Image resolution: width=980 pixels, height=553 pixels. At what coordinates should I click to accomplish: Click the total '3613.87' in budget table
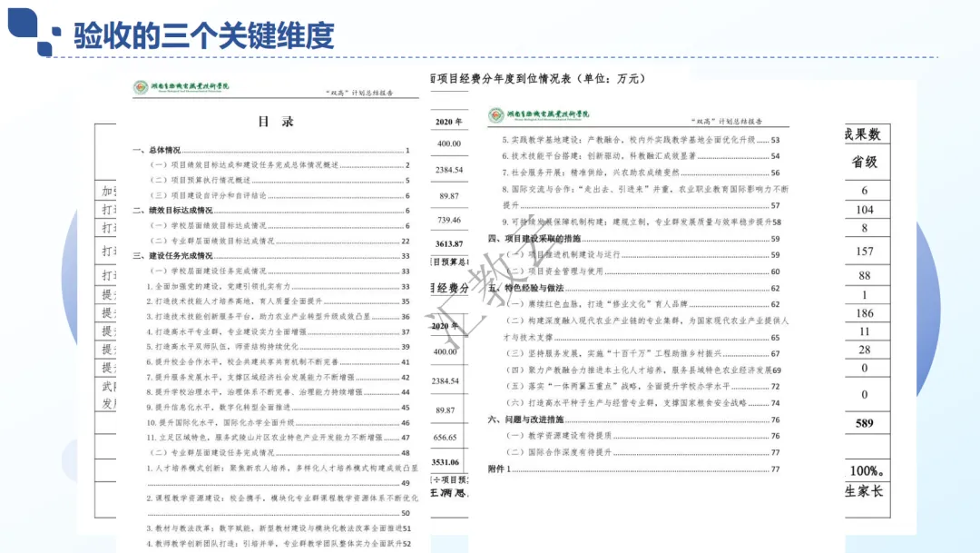449,244
